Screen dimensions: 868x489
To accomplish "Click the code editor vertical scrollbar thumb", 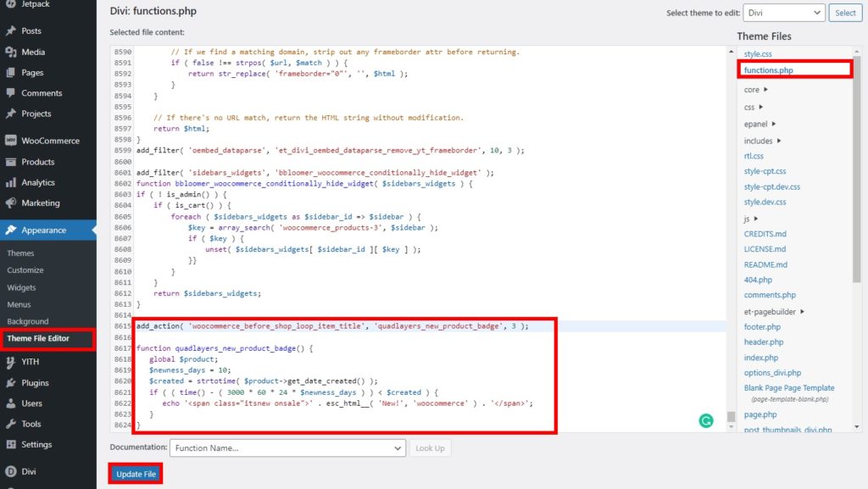I will pos(731,416).
